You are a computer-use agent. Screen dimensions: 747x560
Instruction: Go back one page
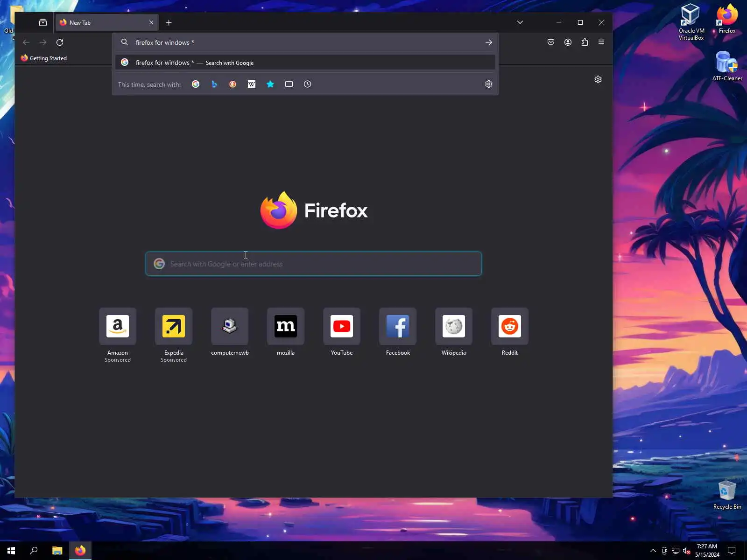click(x=26, y=42)
